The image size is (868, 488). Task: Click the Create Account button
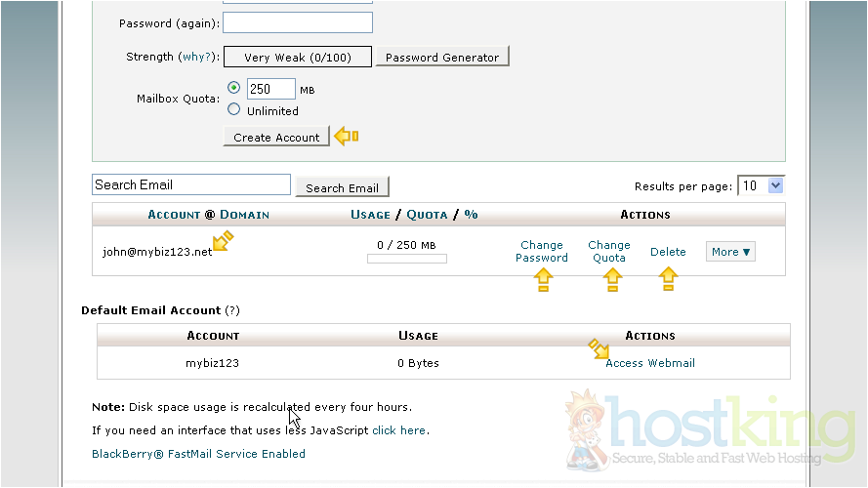[276, 138]
